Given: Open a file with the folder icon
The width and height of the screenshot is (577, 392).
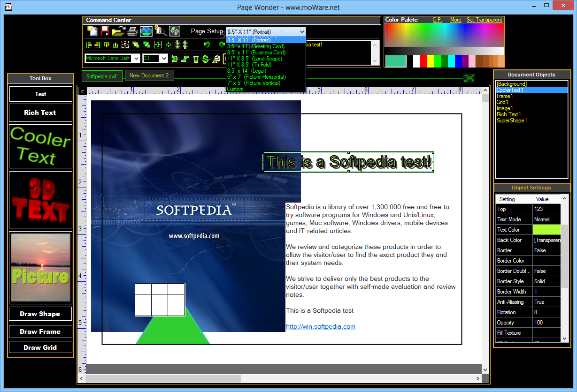Looking at the screenshot, I should 119,31.
